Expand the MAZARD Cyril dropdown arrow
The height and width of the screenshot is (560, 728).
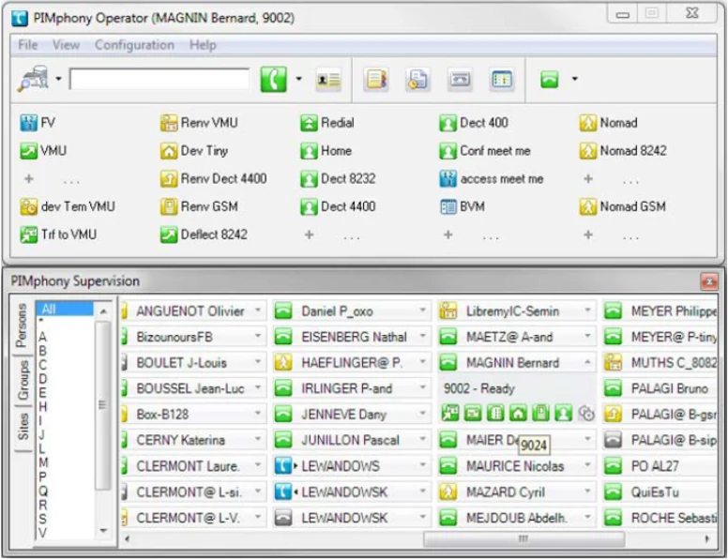tap(587, 491)
